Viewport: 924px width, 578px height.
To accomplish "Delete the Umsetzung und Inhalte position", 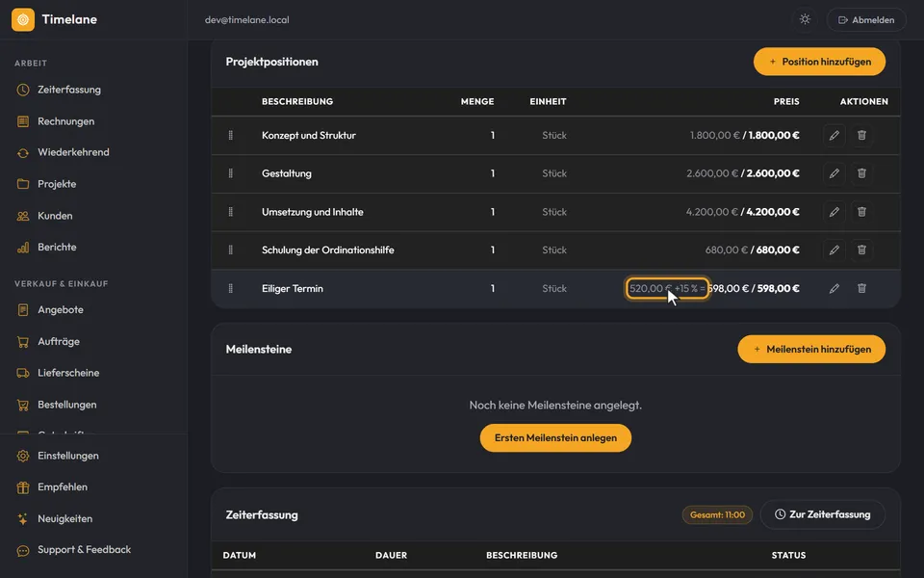I will (x=861, y=212).
